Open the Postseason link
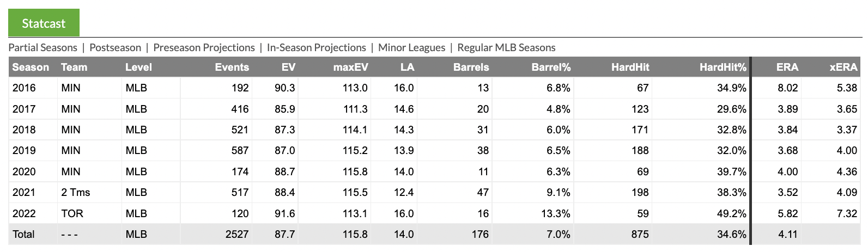868x252 pixels. [115, 47]
